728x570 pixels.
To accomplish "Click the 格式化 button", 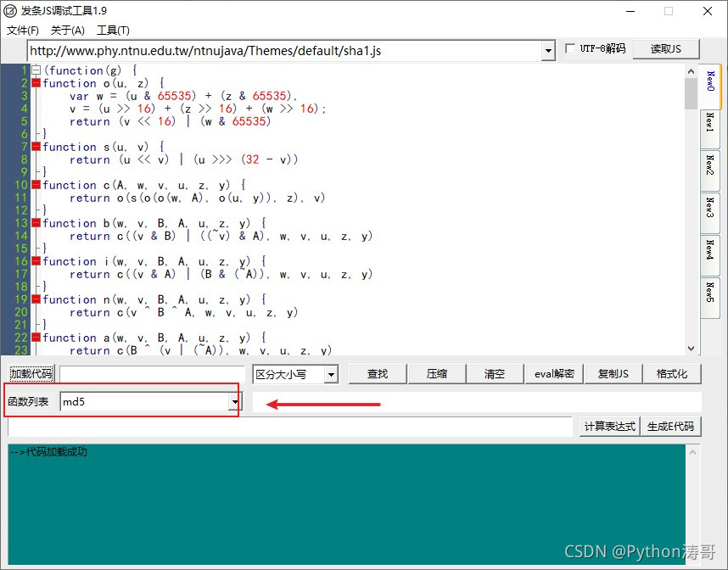I will [672, 374].
